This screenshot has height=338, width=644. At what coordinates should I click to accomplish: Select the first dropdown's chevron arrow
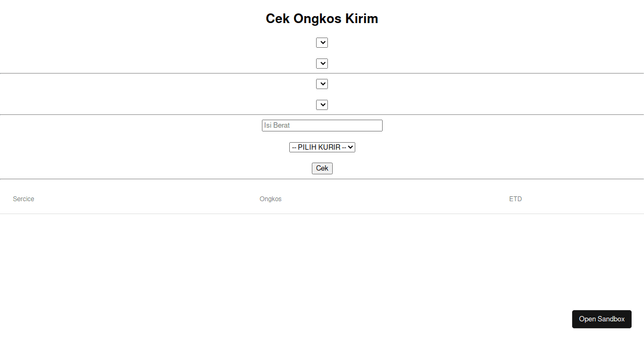tap(322, 42)
